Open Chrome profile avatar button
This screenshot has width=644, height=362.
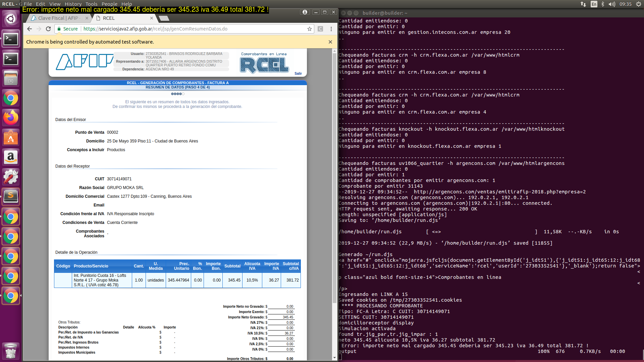click(305, 12)
